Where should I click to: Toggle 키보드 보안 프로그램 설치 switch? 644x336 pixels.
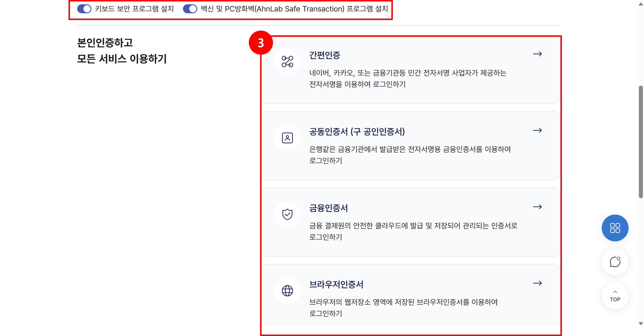coord(84,9)
